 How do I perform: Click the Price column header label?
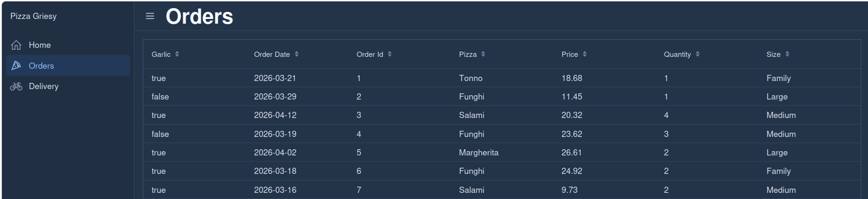pos(569,54)
